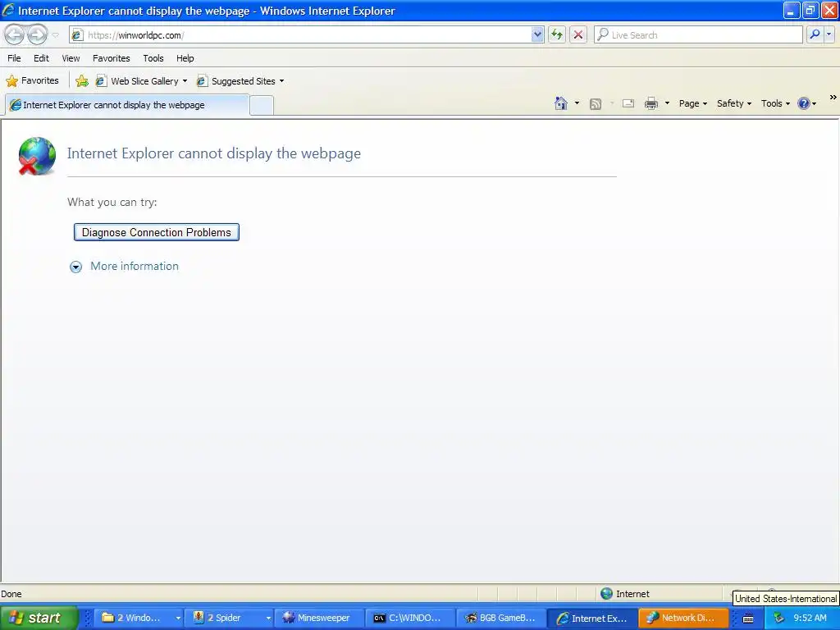
Task: Open the recent pages dropdown arrow
Action: (55, 35)
